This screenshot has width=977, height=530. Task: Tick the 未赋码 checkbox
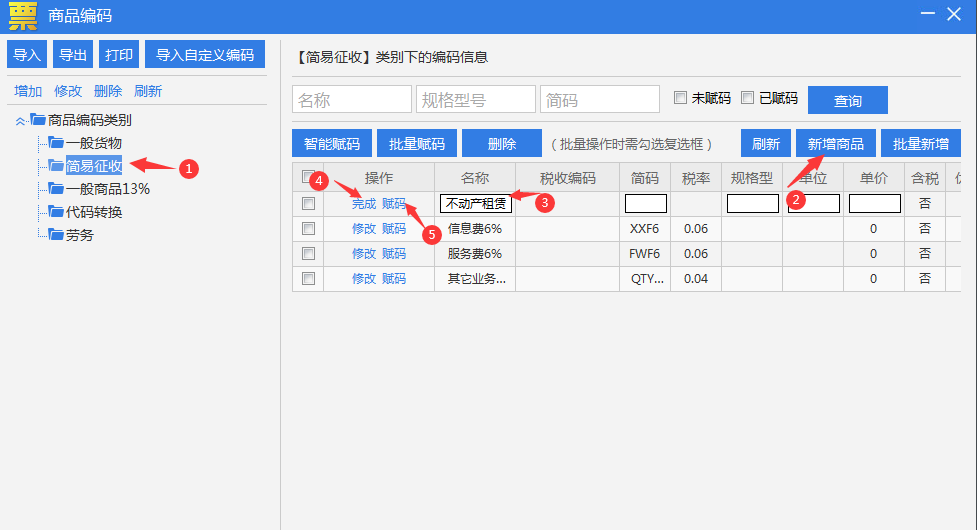tap(680, 98)
